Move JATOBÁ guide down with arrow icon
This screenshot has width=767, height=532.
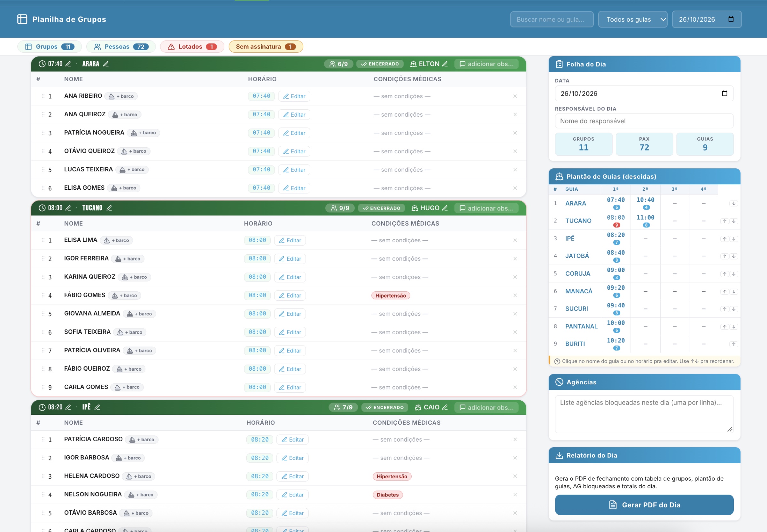click(x=734, y=256)
